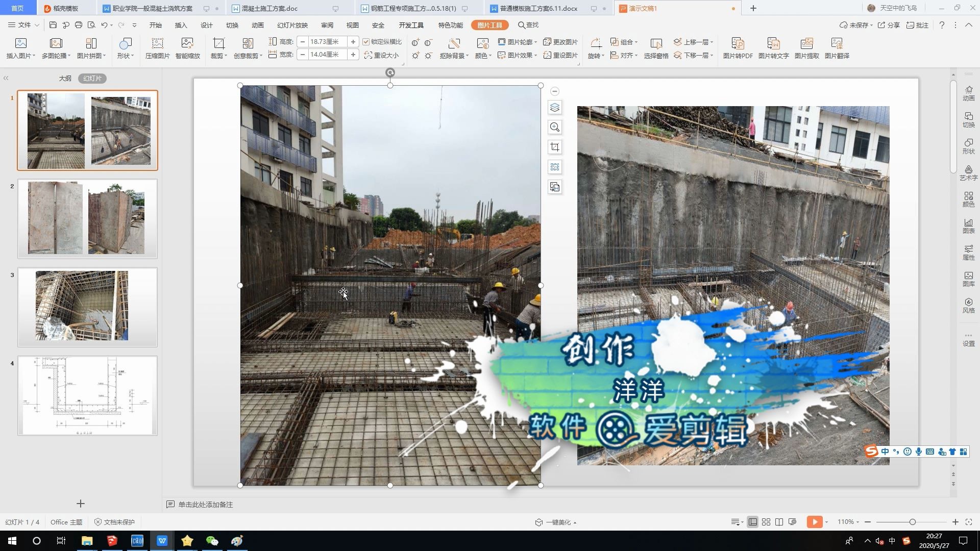
Task: Click 重设图片 reset picture
Action: pos(560,55)
